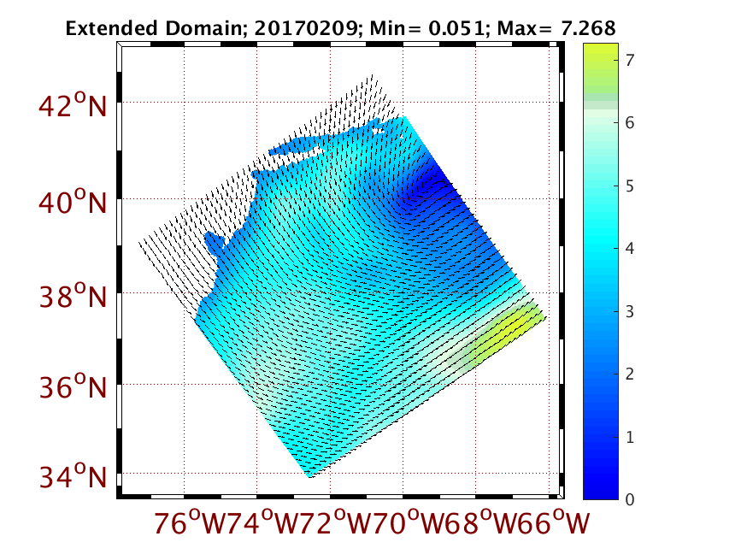Click the colorbar tick label 4

point(630,248)
